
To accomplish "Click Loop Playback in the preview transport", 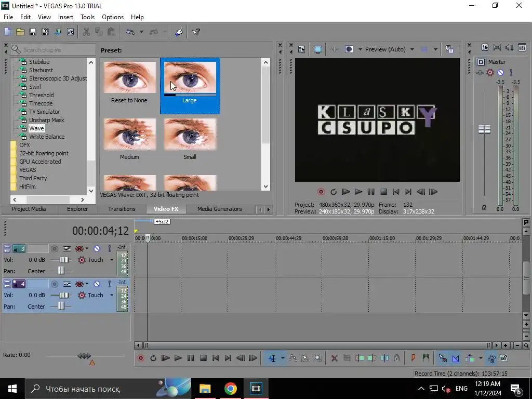I will (x=333, y=192).
